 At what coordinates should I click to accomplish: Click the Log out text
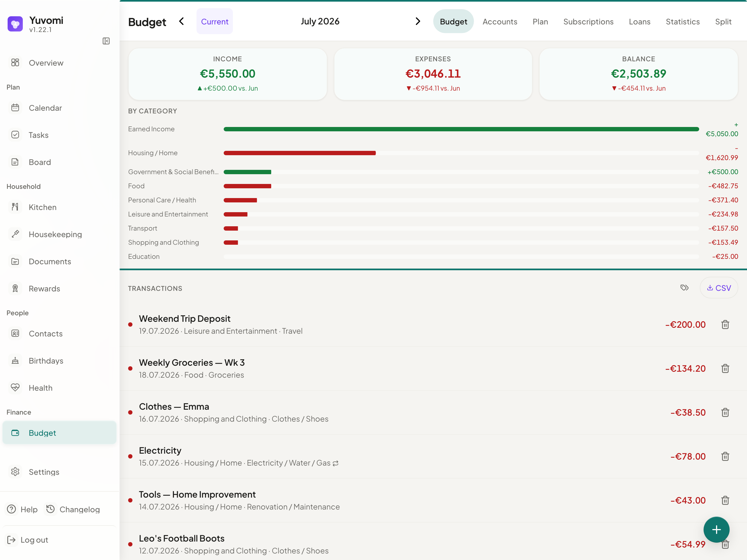point(34,540)
